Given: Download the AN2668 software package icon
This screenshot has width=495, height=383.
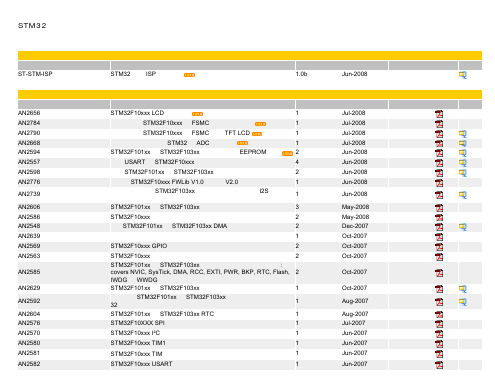Looking at the screenshot, I should click(462, 144).
